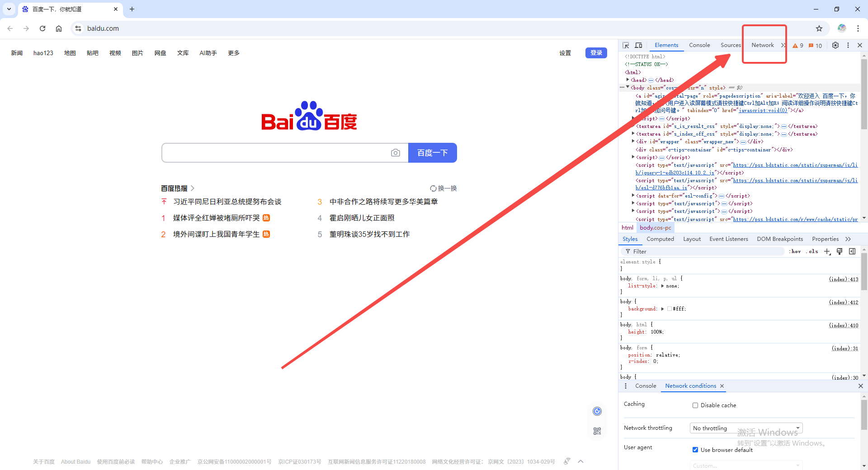The image size is (868, 470).
Task: Open DevTools customize three-dot menu
Action: [x=848, y=45]
